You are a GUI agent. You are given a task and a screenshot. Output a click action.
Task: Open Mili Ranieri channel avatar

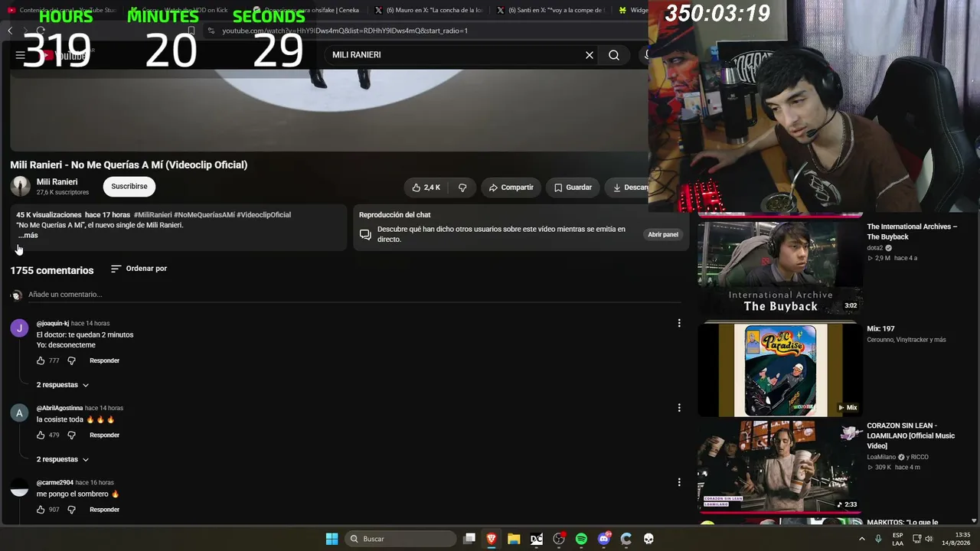coord(21,186)
